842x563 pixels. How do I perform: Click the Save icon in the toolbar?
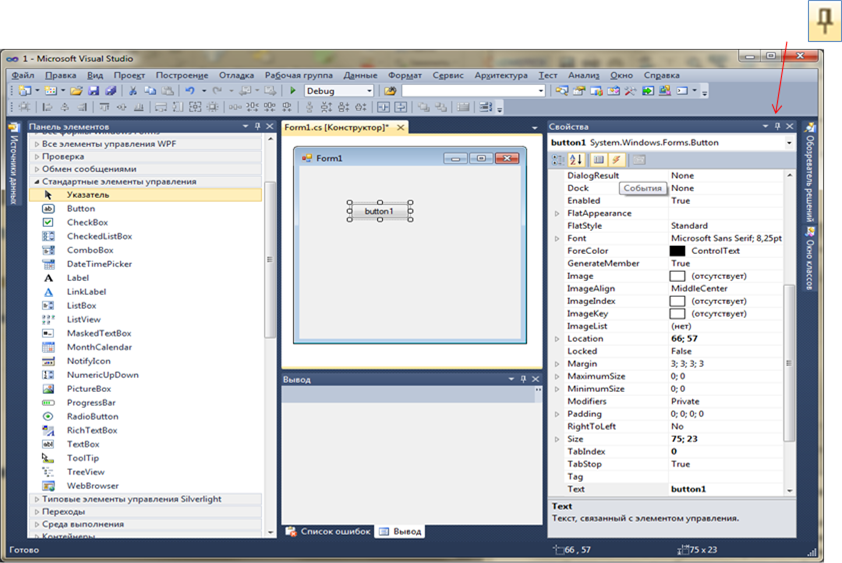tap(95, 91)
